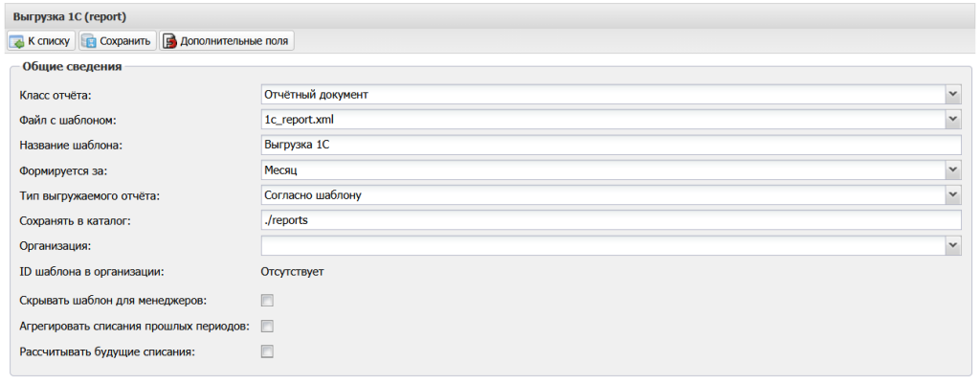Screen dimensions: 980x385
Task: Check 'Рассчитывать будущие списания' option
Action: tap(268, 351)
